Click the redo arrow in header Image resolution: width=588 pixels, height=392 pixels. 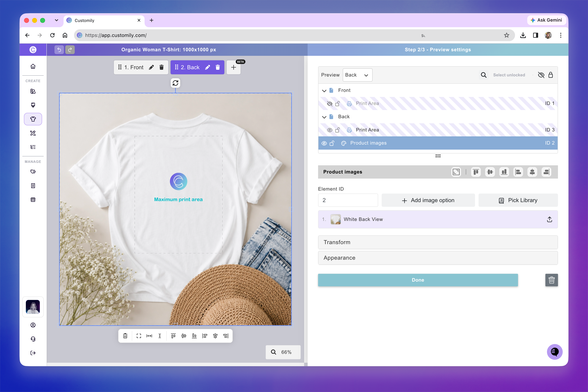coord(70,50)
